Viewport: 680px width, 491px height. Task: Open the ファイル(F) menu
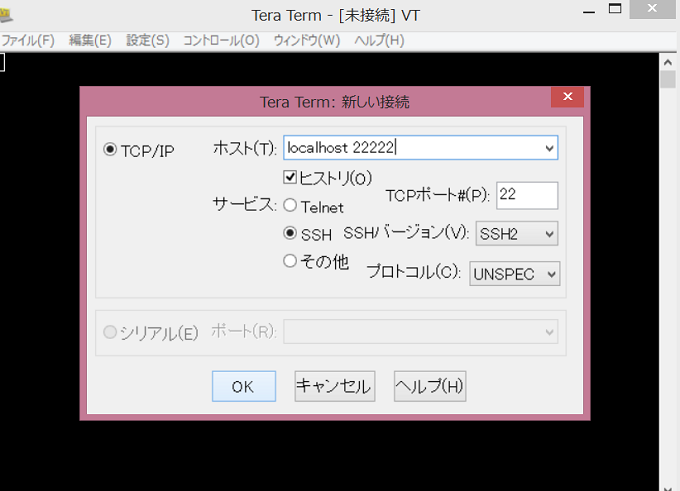click(x=28, y=41)
